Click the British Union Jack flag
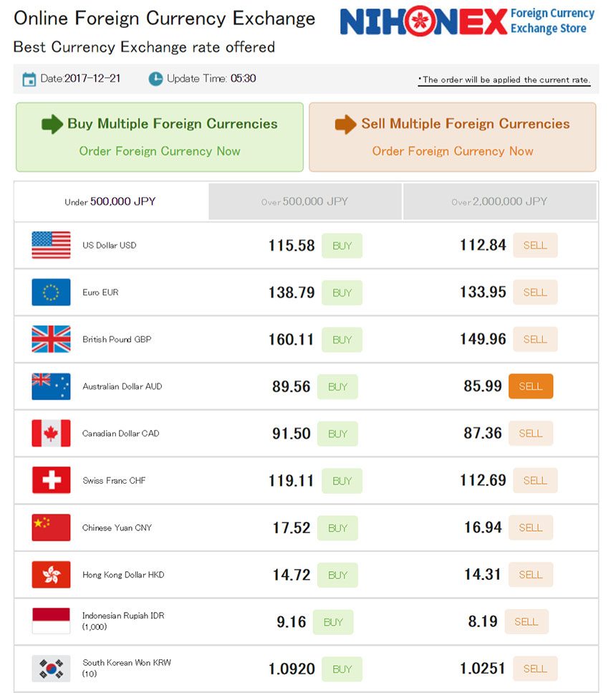 (x=52, y=339)
